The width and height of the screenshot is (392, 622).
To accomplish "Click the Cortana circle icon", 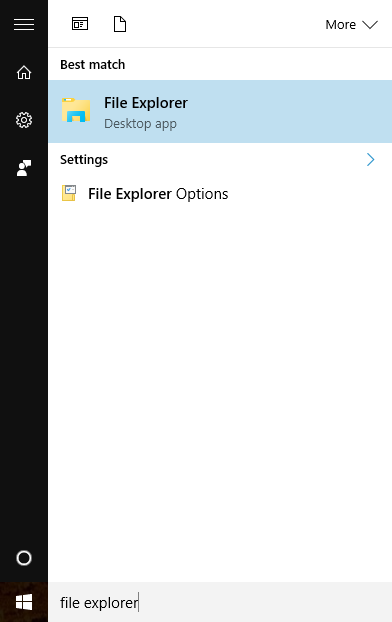I will [x=24, y=558].
